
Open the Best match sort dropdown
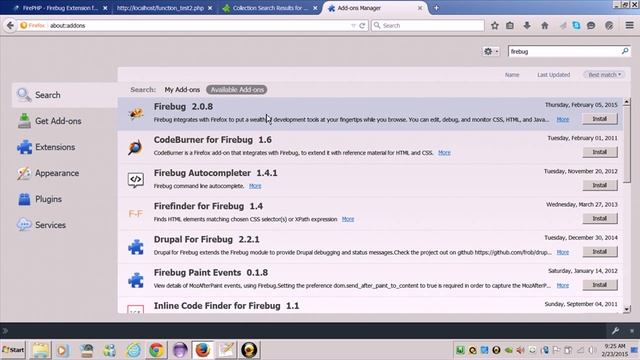pyautogui.click(x=604, y=75)
